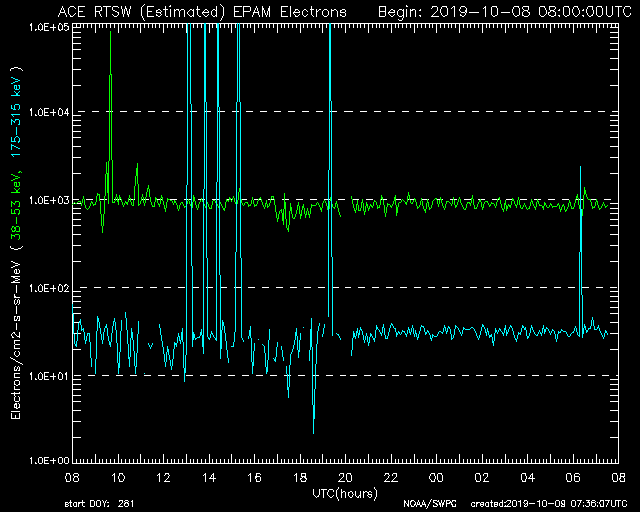
Task: Click the 'NOAA/SWPC' credit label
Action: [427, 504]
